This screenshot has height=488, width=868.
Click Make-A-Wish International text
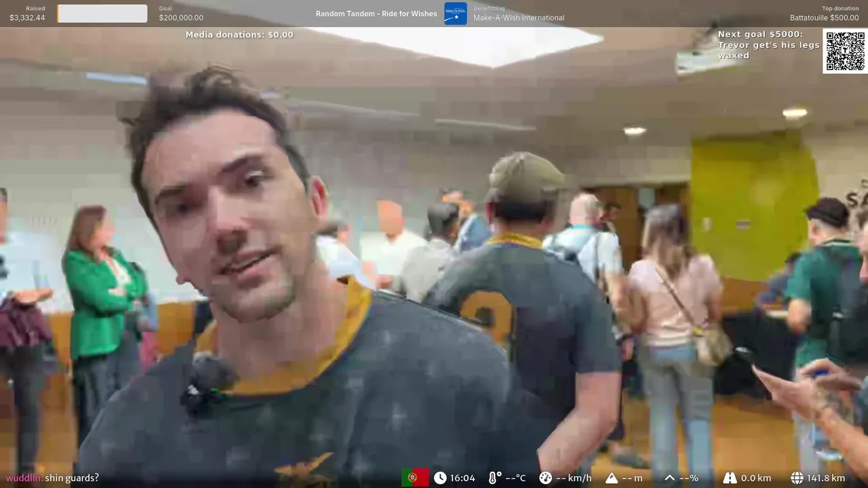coord(519,18)
